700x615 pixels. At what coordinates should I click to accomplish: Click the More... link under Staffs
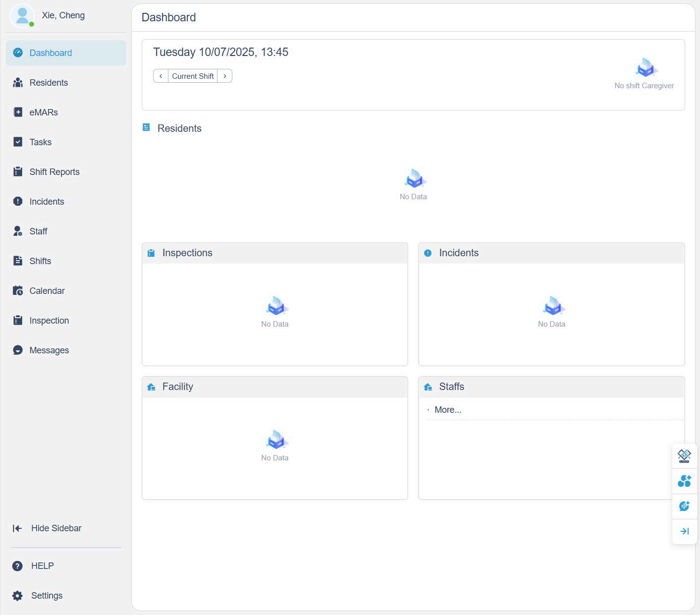[448, 410]
